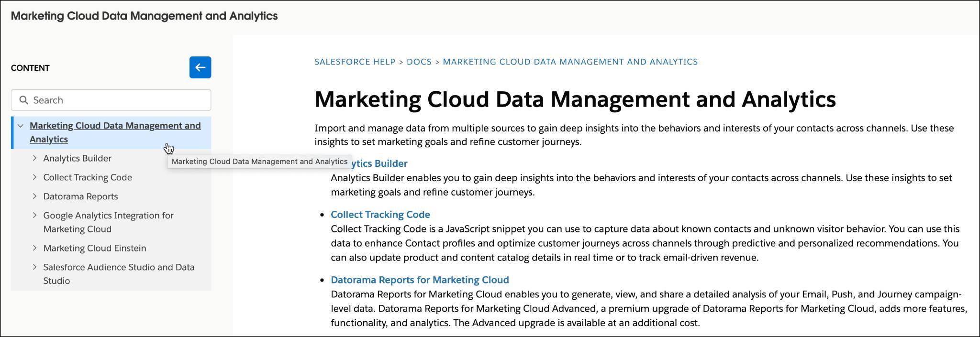
Task: Open Google Analytics Integration for Marketing Cloud
Action: (109, 222)
